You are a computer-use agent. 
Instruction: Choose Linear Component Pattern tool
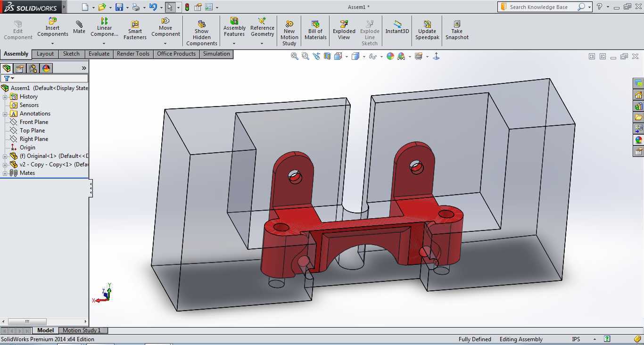(x=104, y=27)
